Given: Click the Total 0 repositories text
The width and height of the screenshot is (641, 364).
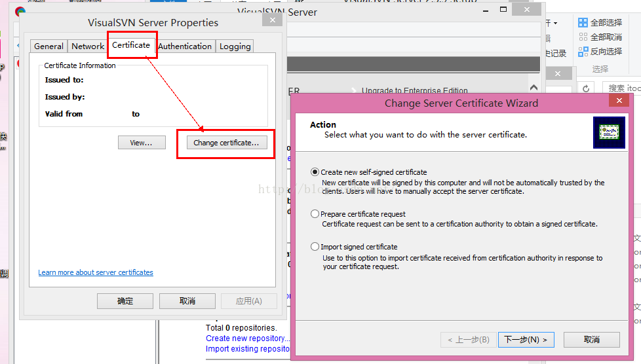Looking at the screenshot, I should click(x=241, y=327).
